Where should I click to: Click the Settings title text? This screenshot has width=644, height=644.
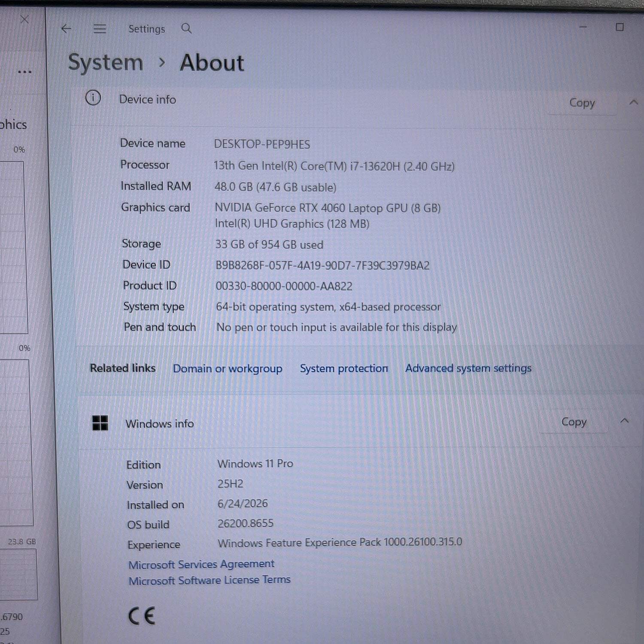tap(146, 29)
